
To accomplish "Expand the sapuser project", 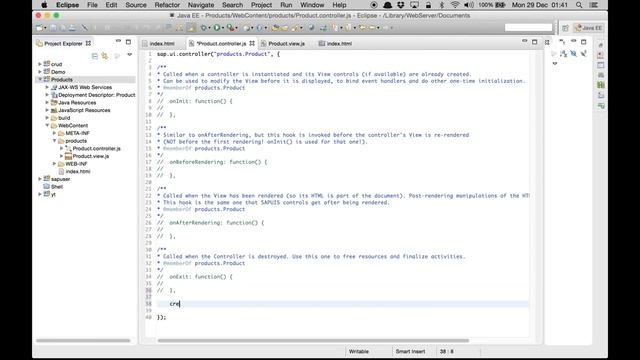I will (x=40, y=179).
